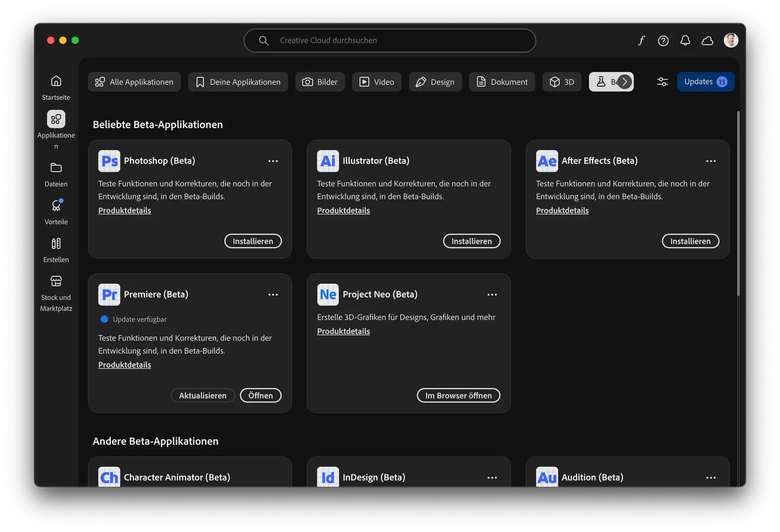Open more options for After Effects (Beta)

(711, 161)
